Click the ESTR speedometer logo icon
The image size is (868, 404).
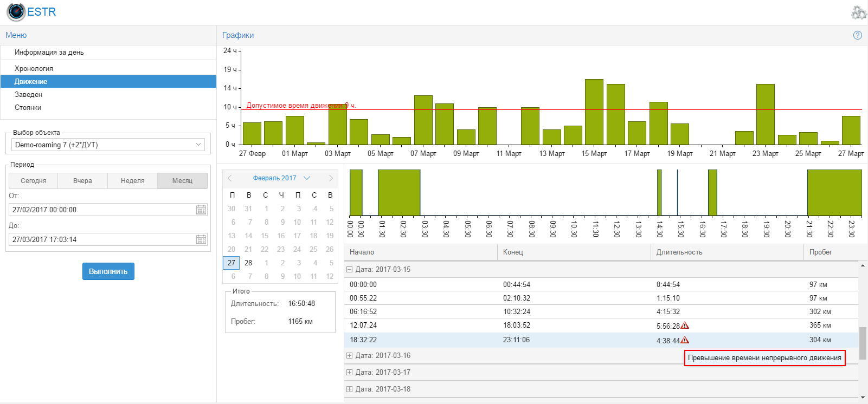(x=16, y=12)
